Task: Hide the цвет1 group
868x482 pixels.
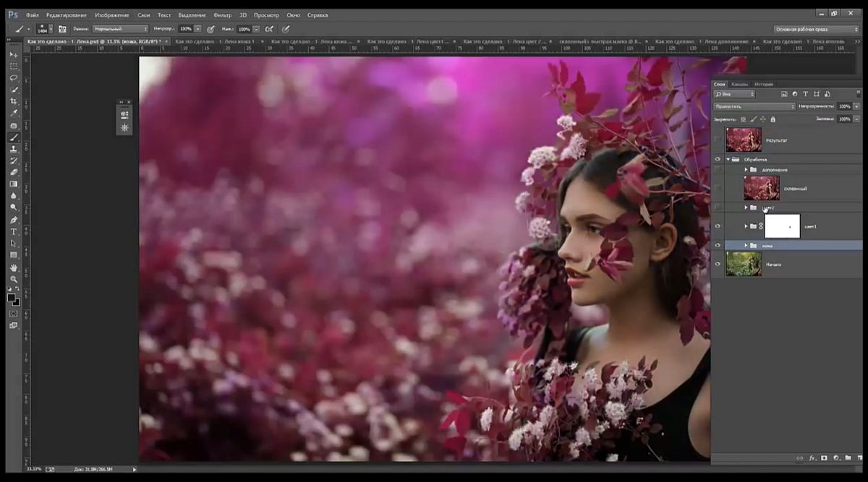Action: tap(718, 226)
